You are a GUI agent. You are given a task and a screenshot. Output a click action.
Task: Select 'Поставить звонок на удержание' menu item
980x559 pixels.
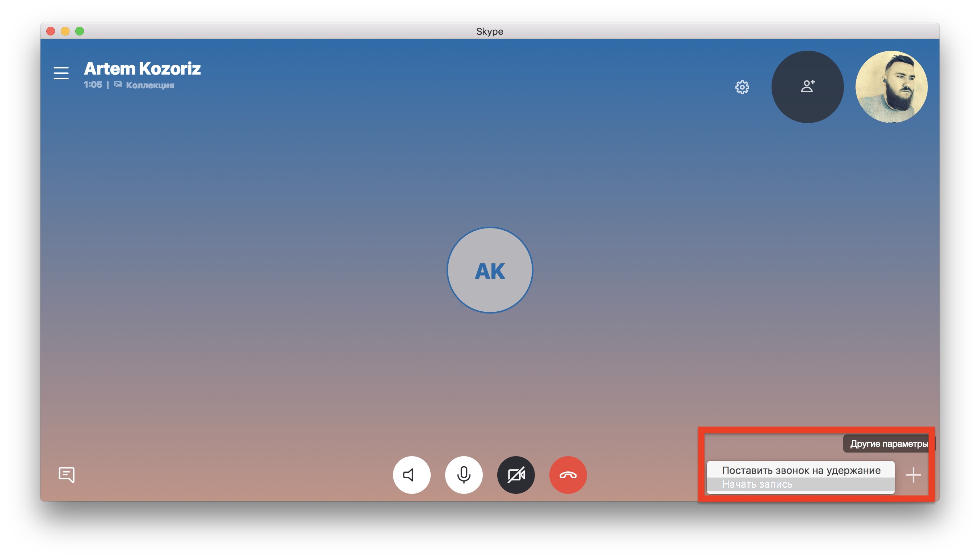[x=801, y=470]
